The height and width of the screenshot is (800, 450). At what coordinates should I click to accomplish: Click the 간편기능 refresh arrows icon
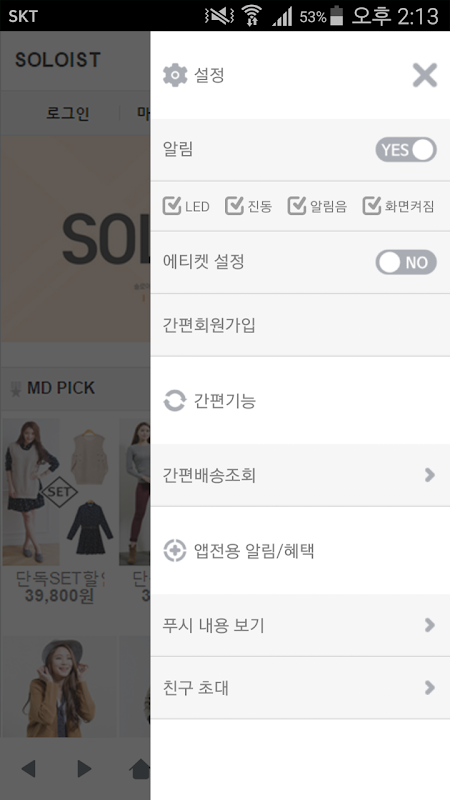[174, 401]
